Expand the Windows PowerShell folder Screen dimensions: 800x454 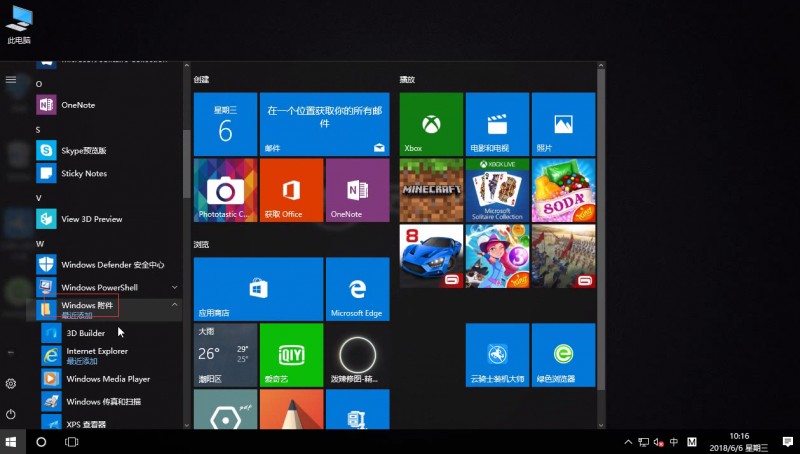174,288
